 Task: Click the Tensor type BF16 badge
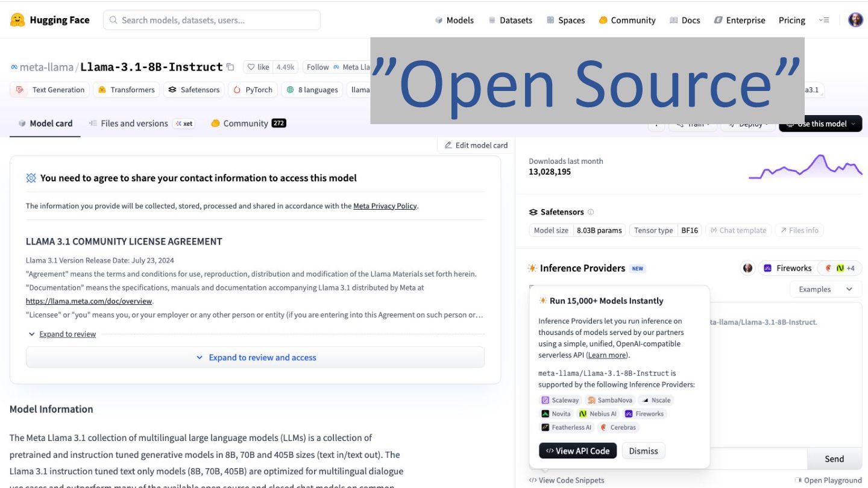coord(665,230)
